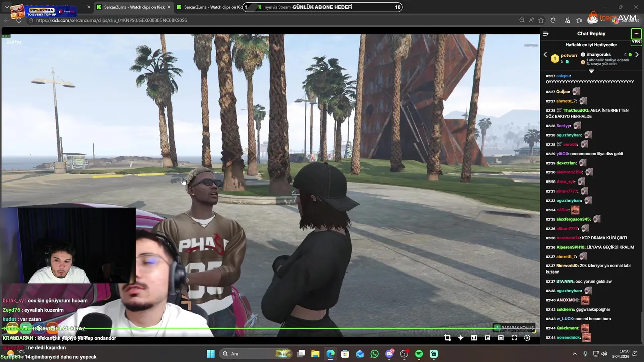Open Discord from the taskbar
The width and height of the screenshot is (644, 362).
point(389,354)
